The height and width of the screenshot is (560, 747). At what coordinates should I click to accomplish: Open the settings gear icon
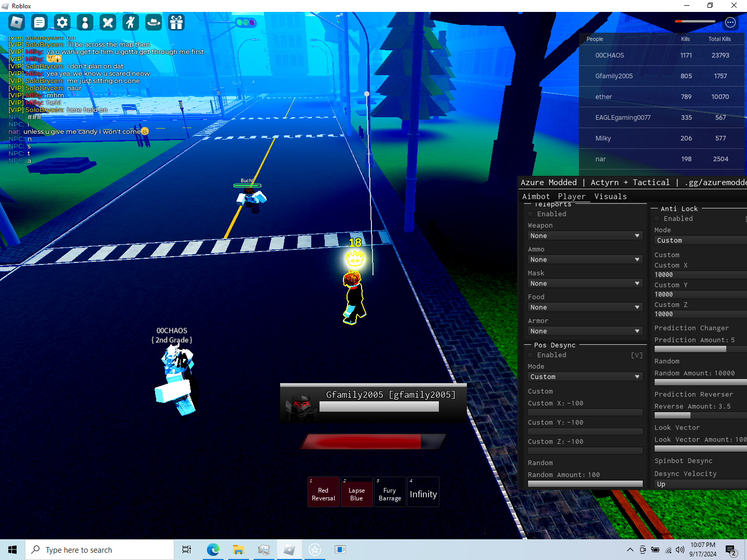click(x=62, y=22)
